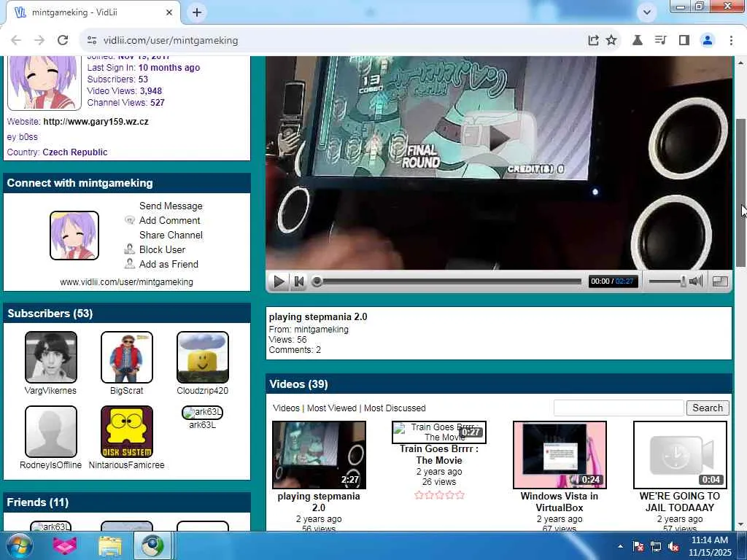The height and width of the screenshot is (560, 747).
Task: Click the page vertical scrollbar thumb
Action: 741,192
